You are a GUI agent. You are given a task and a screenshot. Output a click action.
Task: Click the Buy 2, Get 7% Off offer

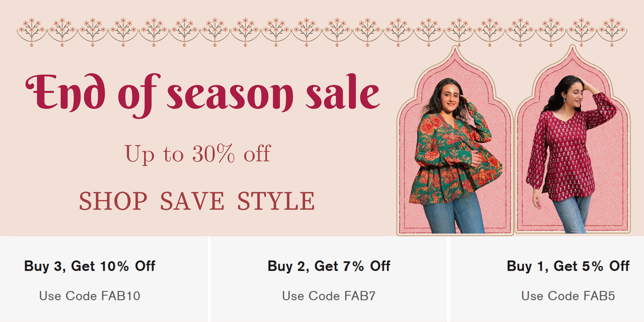tap(329, 266)
